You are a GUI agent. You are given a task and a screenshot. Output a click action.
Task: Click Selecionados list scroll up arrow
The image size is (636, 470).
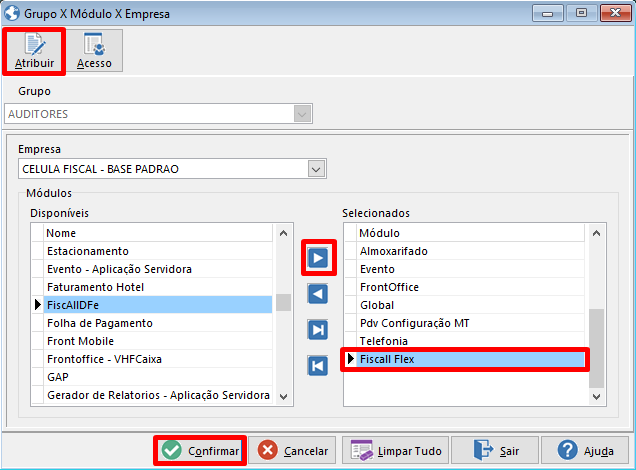596,233
